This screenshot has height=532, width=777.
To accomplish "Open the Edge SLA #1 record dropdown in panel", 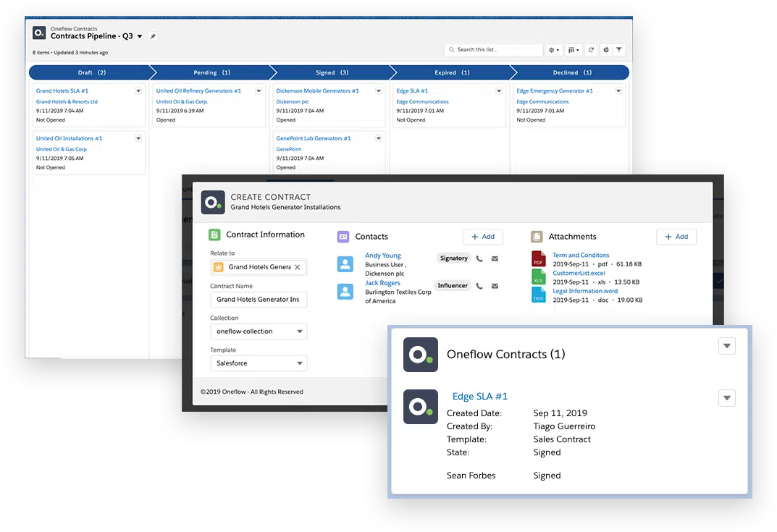I will coord(727,398).
